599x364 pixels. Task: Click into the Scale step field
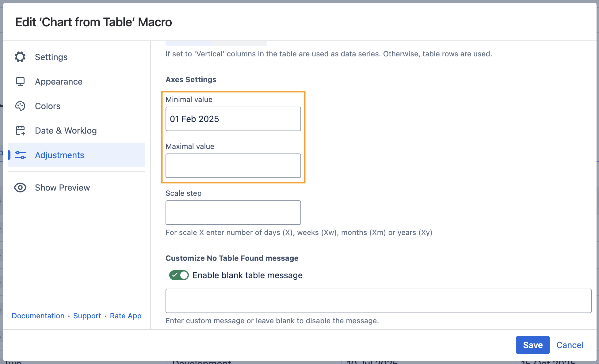click(x=233, y=213)
